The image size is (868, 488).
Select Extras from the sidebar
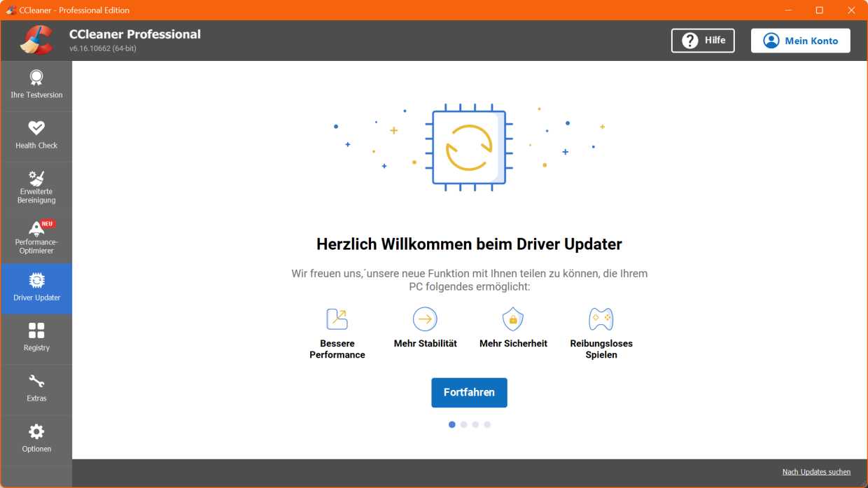point(36,389)
